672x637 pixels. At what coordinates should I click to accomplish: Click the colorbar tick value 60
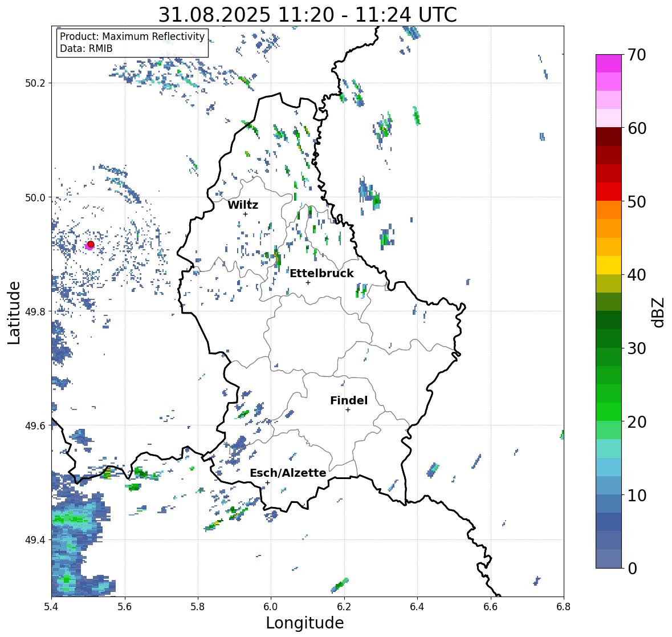pos(637,128)
